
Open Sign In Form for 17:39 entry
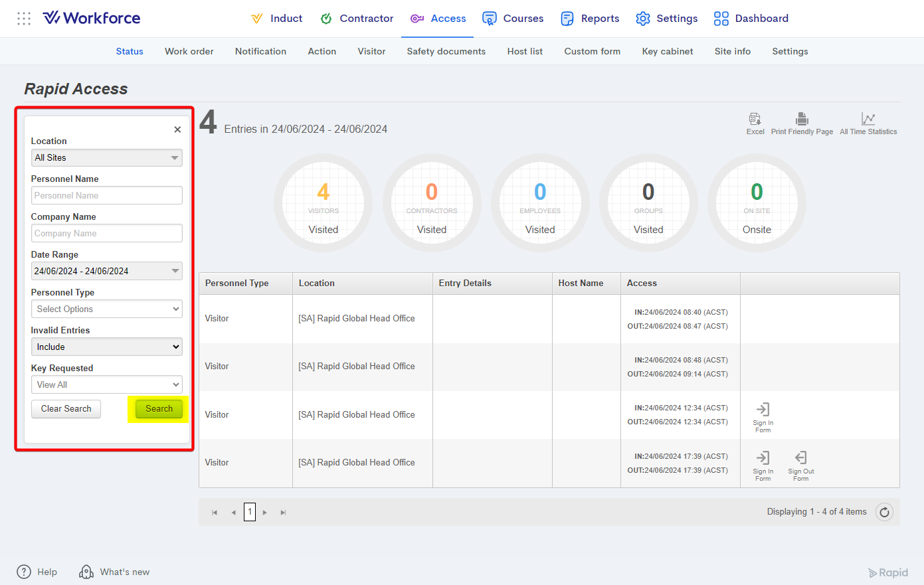point(763,465)
